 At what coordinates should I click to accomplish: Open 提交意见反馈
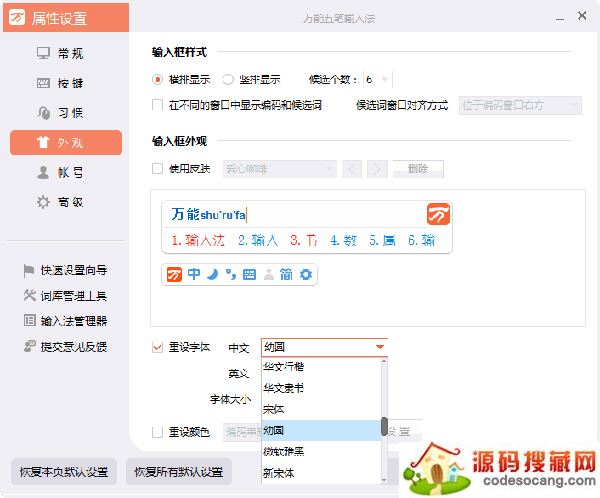[x=74, y=347]
